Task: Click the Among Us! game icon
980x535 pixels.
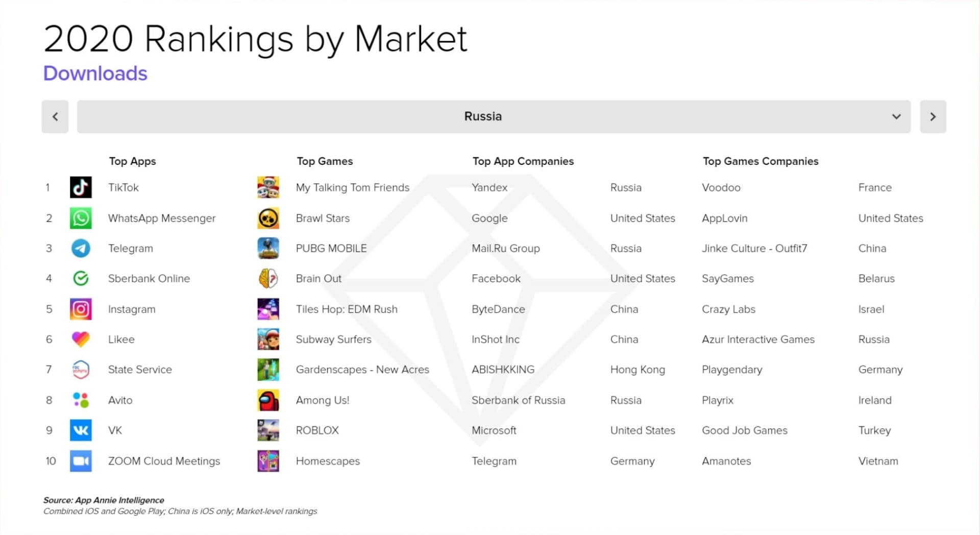Action: tap(268, 400)
